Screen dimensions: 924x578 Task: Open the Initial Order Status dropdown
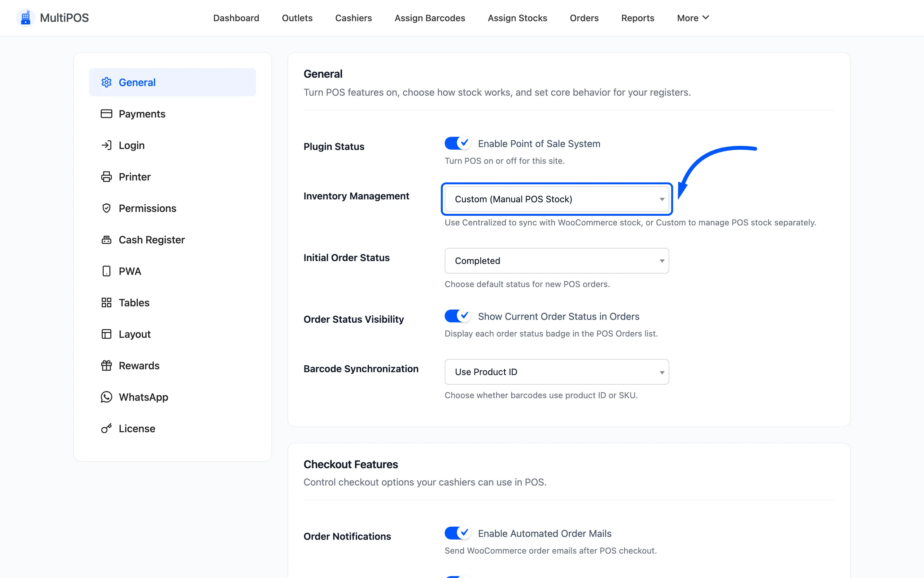[557, 261]
